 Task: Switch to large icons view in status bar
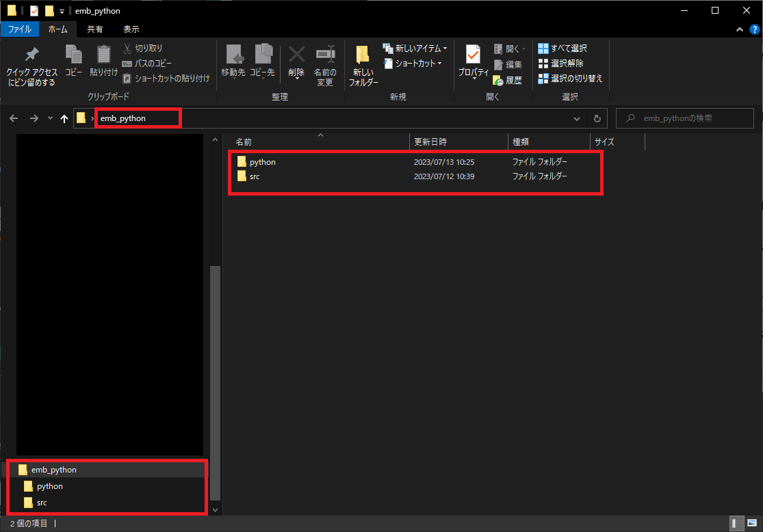[x=752, y=523]
